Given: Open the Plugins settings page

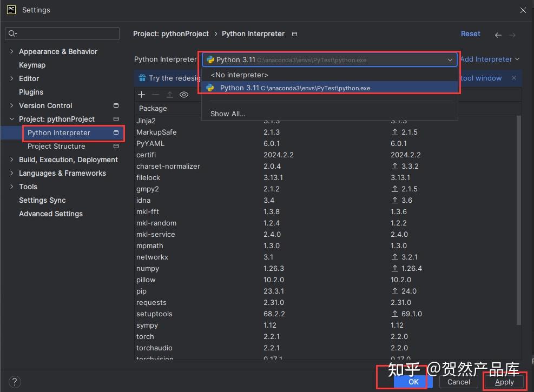Looking at the screenshot, I should point(31,92).
